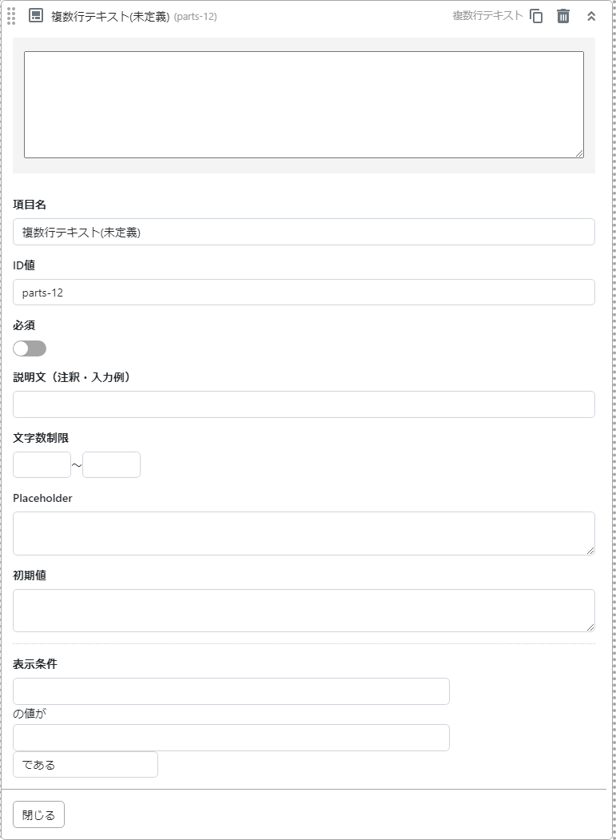The image size is (616, 840).
Task: Delete the part using the trash icon
Action: 563,16
